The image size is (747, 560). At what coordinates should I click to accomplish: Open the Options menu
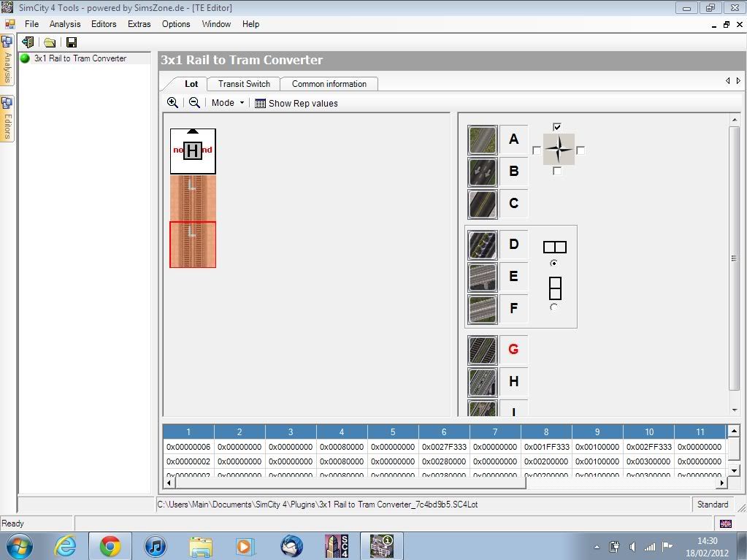(176, 24)
